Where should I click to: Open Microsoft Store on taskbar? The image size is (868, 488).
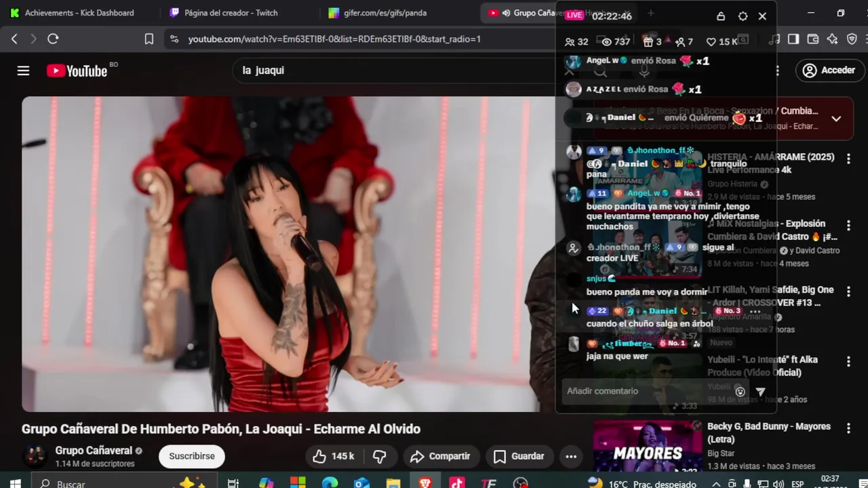tap(298, 483)
